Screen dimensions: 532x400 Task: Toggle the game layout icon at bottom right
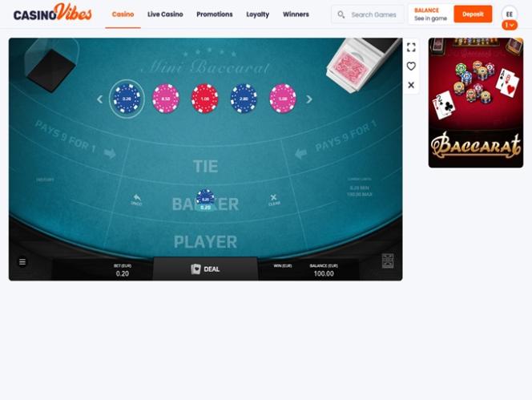click(388, 261)
